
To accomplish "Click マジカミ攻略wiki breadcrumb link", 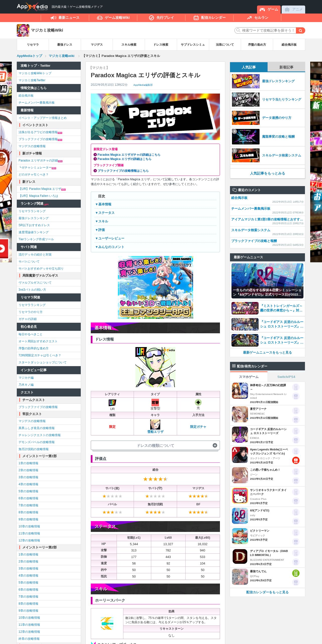I will (61, 56).
